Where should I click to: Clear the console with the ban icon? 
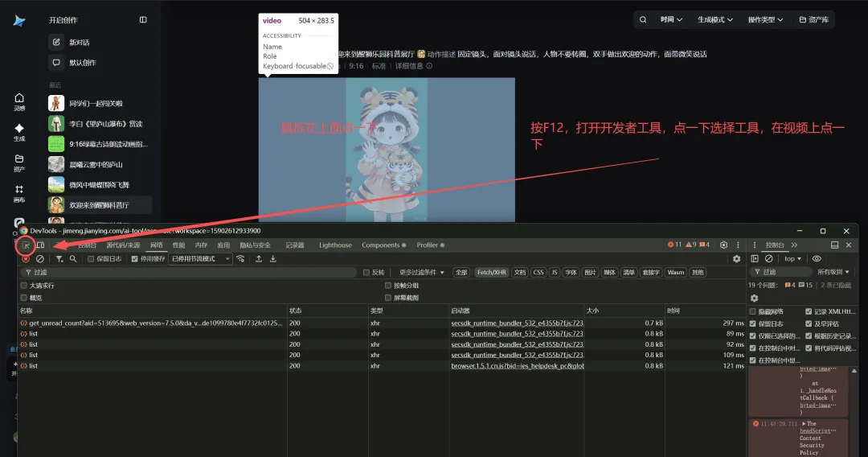(x=769, y=259)
